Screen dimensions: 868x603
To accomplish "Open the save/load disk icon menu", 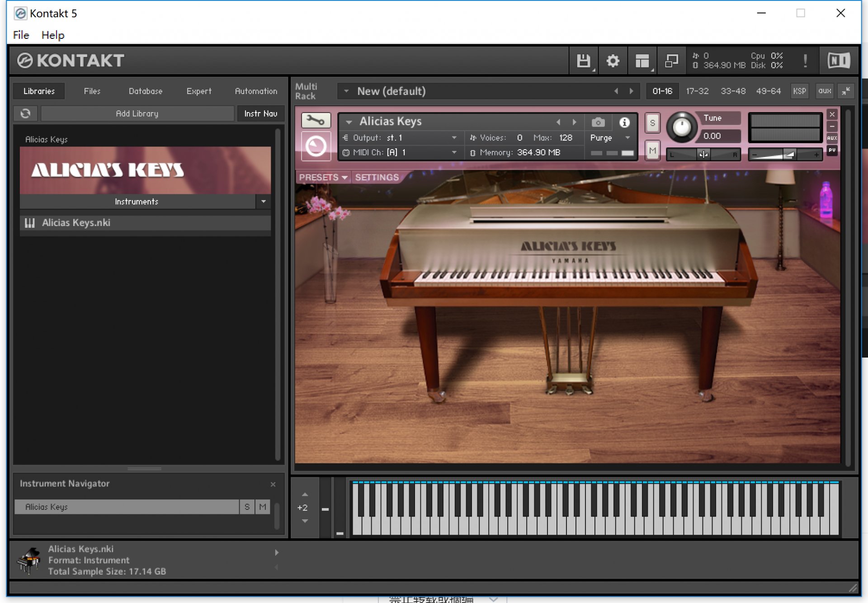I will [x=584, y=60].
